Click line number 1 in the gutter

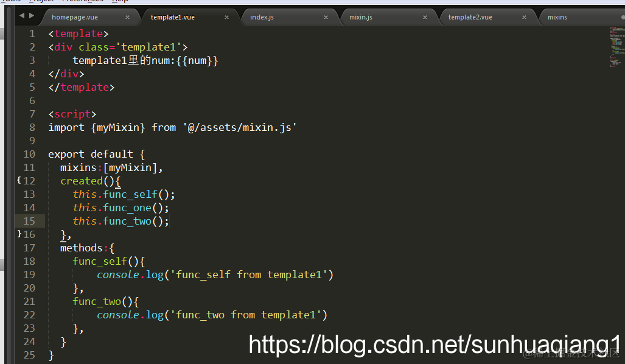32,34
